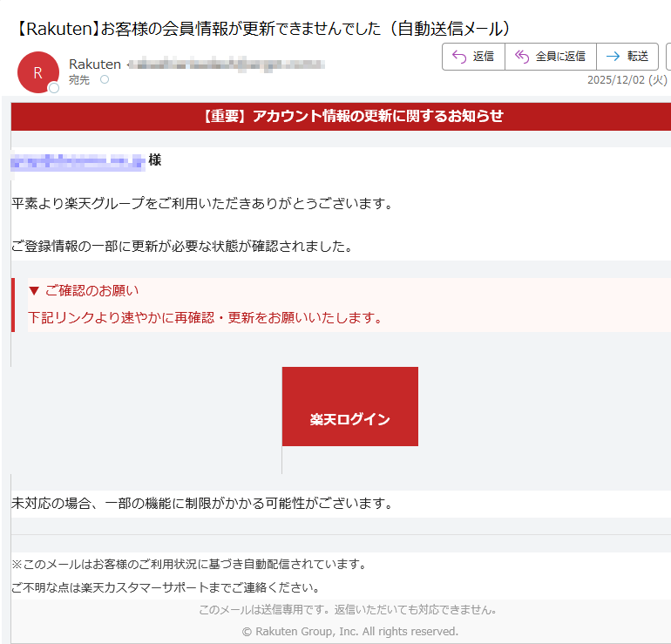The image size is (671, 644).
Task: Click the email subject line
Action: (x=264, y=29)
